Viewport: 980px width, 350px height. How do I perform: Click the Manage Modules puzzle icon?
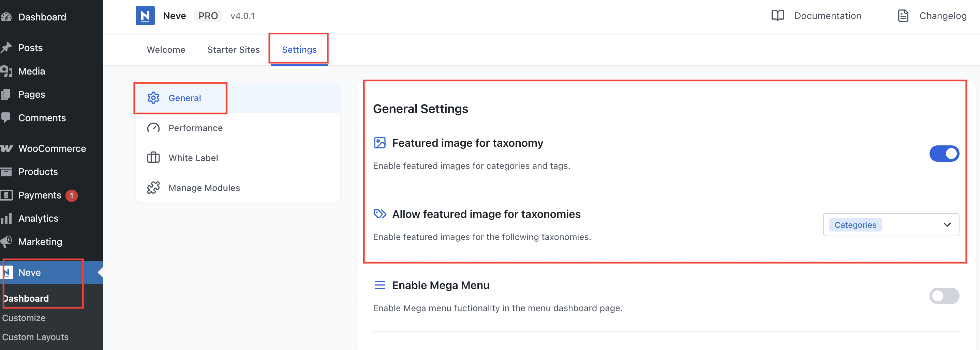pyautogui.click(x=153, y=188)
